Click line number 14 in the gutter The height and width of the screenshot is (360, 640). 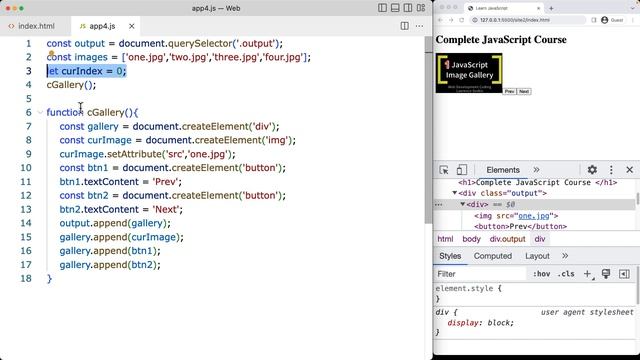coord(25,223)
